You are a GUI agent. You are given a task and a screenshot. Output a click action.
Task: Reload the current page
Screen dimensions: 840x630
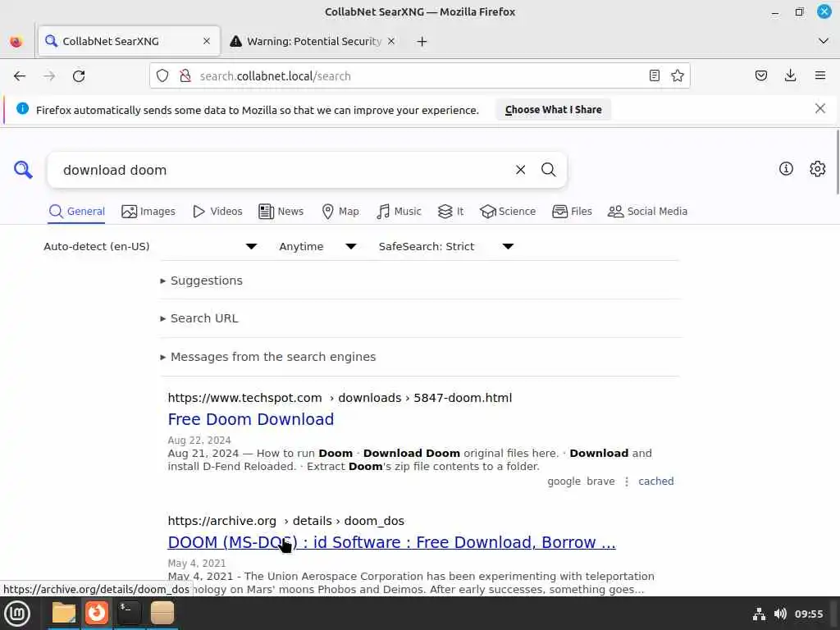(79, 76)
